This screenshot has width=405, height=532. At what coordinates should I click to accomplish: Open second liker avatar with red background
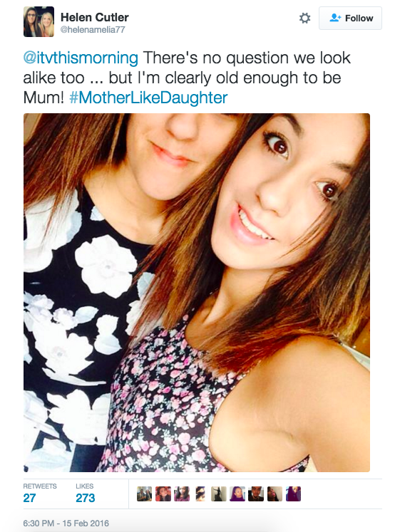163,494
